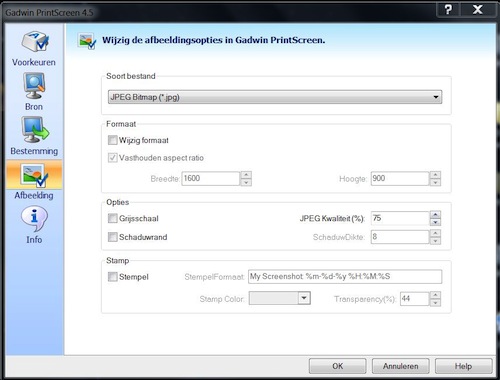Viewport: 500px width, 380px height.
Task: Click the StempelFormaat text field
Action: coord(345,277)
